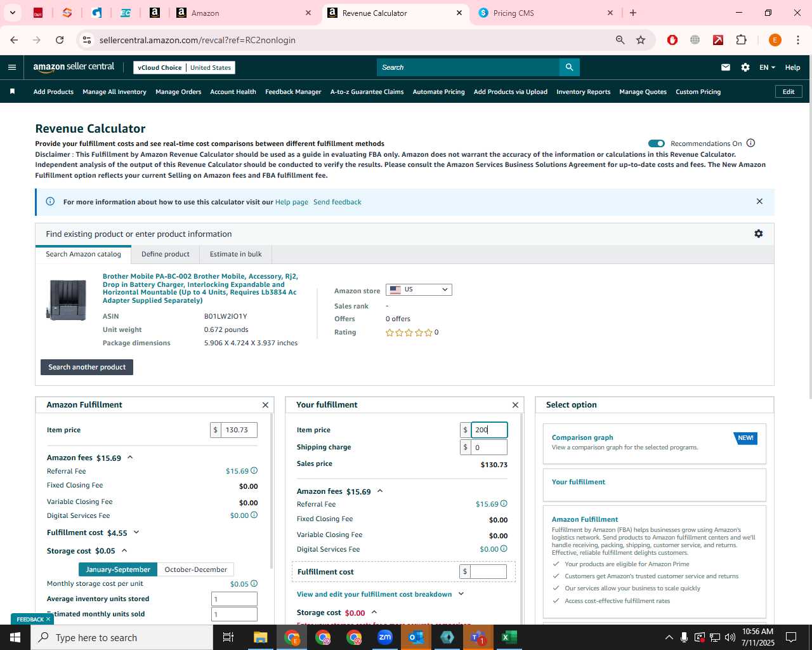Switch to Estimate in bulk tab
This screenshot has width=812, height=650.
(x=236, y=254)
